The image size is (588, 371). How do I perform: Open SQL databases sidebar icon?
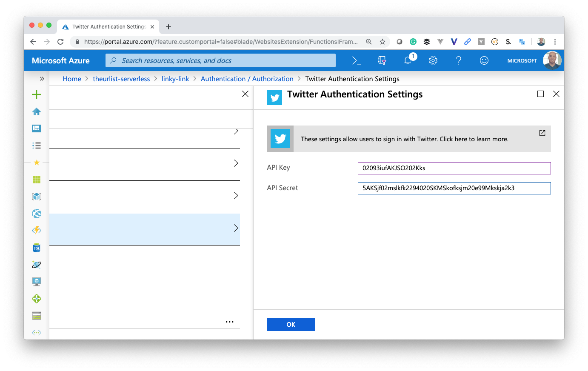pos(37,248)
